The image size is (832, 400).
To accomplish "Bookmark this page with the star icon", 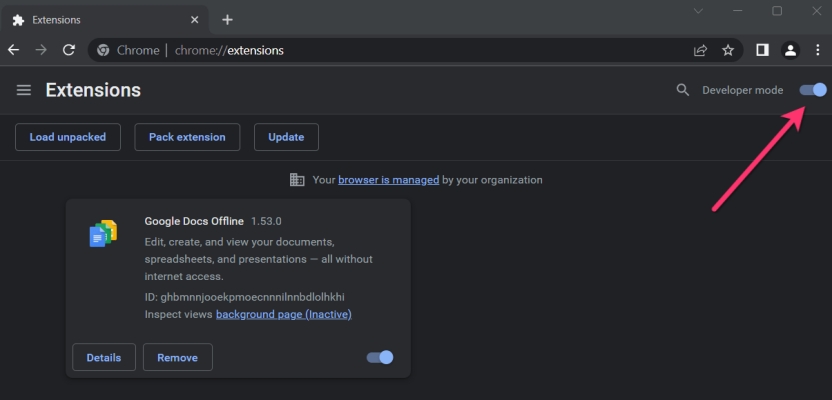I will (728, 50).
